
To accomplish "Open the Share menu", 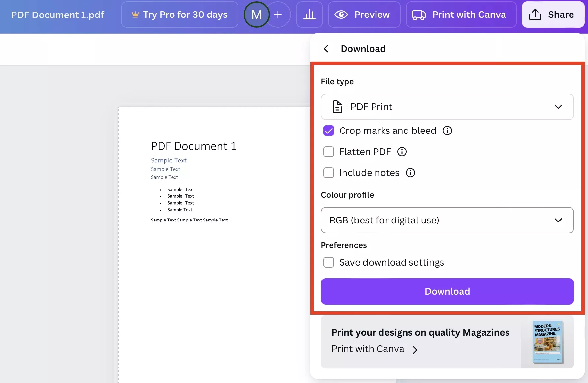I will pyautogui.click(x=553, y=15).
